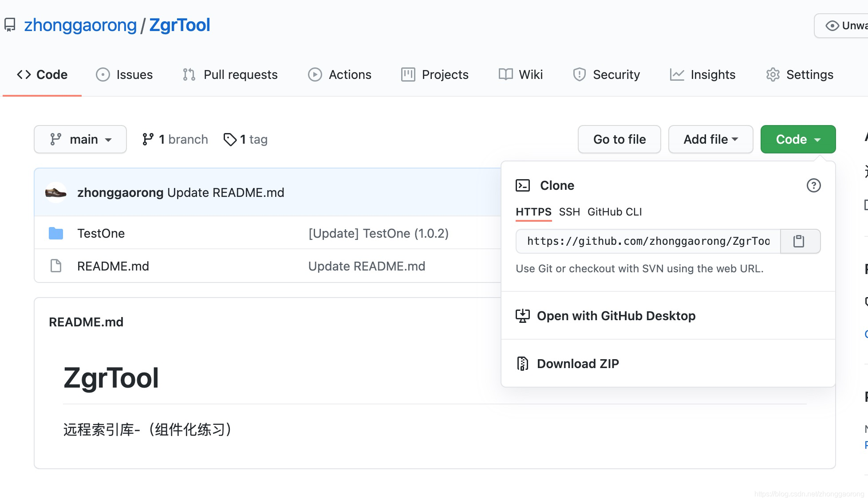868x502 pixels.
Task: Collapse the green Code dropdown
Action: coord(797,139)
